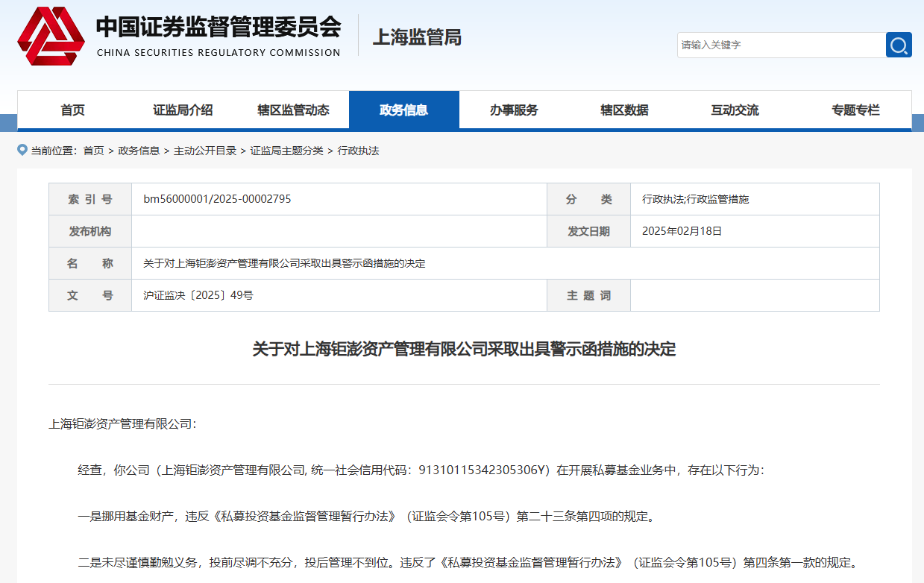Go to 辖区监管动态 section

pos(293,110)
